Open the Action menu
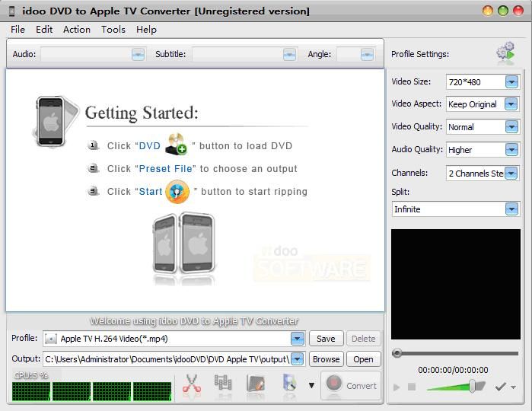 coord(77,30)
